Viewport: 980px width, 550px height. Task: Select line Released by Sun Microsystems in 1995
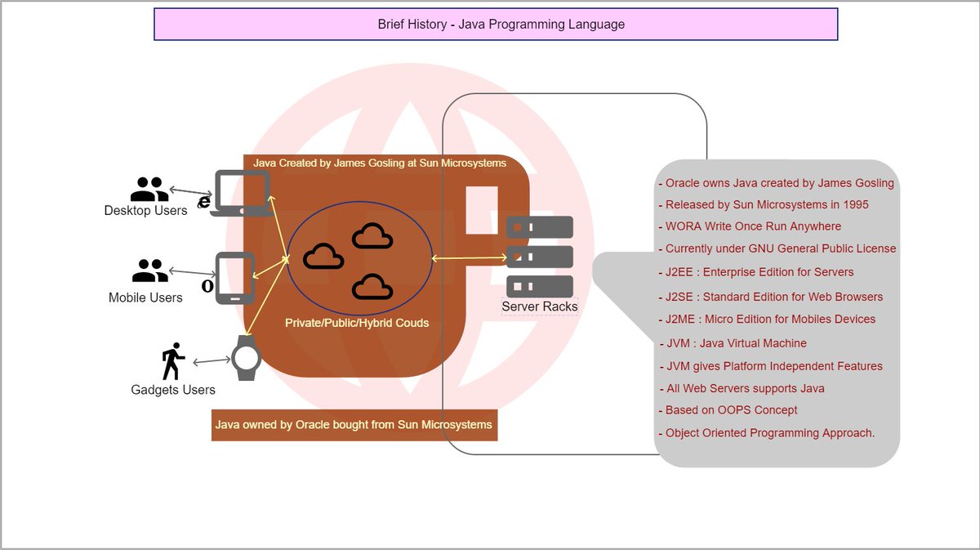(764, 204)
